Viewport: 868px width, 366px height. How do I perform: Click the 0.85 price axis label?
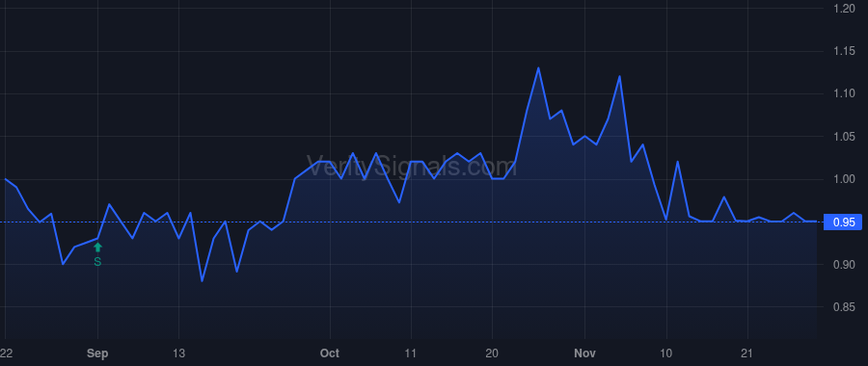[844, 307]
